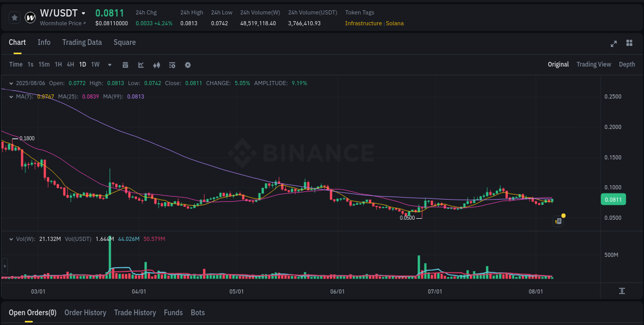This screenshot has width=644, height=325.
Task: Collapse the MA indicator row chevron
Action: tap(11, 96)
